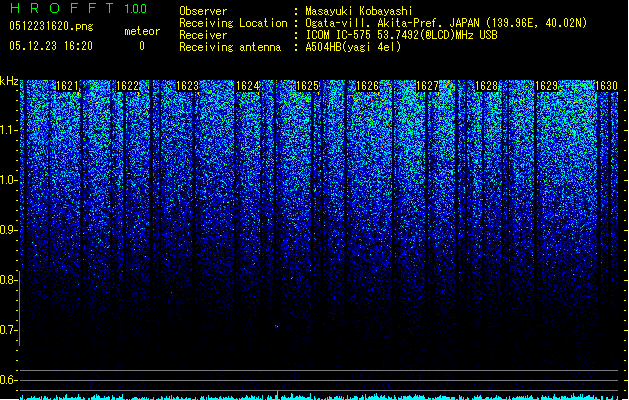The width and height of the screenshot is (629, 400).
Task: Click the 0.9 frequency axis label
Action: pos(8,230)
